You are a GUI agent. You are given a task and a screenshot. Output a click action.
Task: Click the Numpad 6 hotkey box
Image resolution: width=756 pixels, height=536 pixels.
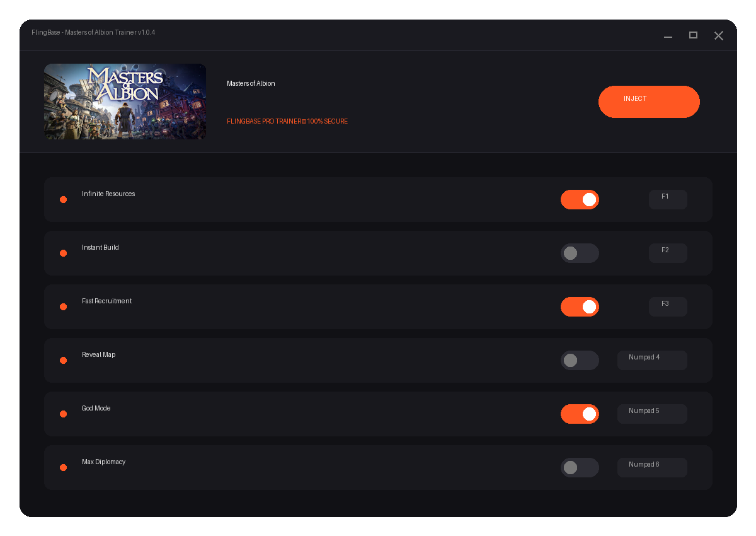click(652, 467)
